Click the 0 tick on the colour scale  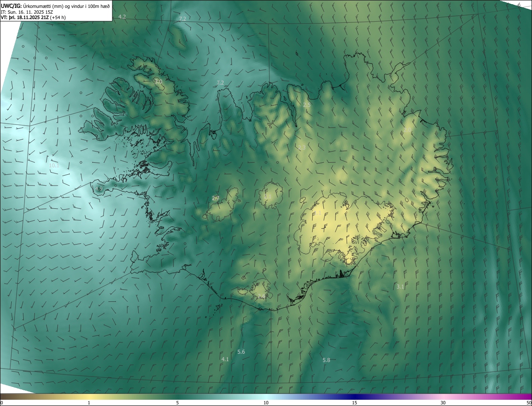coord(2,403)
